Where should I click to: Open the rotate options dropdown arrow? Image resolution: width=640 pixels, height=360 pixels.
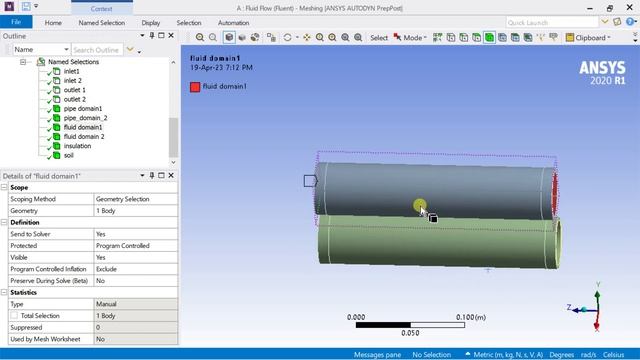point(297,38)
